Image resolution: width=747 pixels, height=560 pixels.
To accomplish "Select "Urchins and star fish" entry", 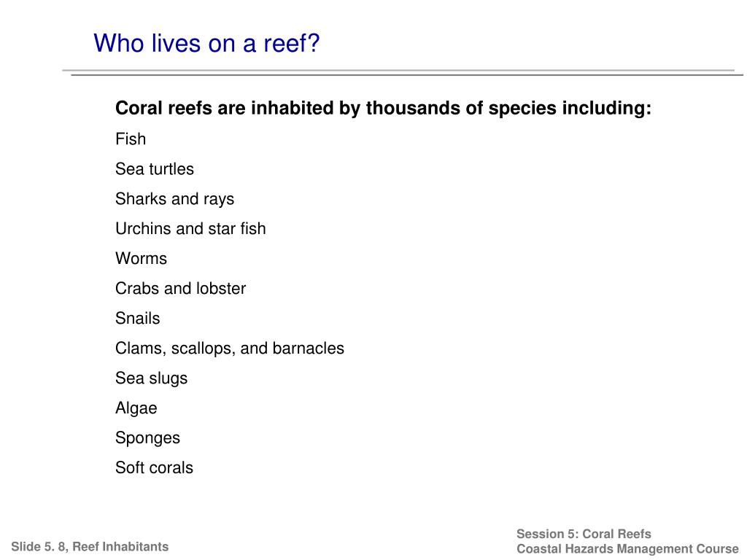I will tap(190, 228).
